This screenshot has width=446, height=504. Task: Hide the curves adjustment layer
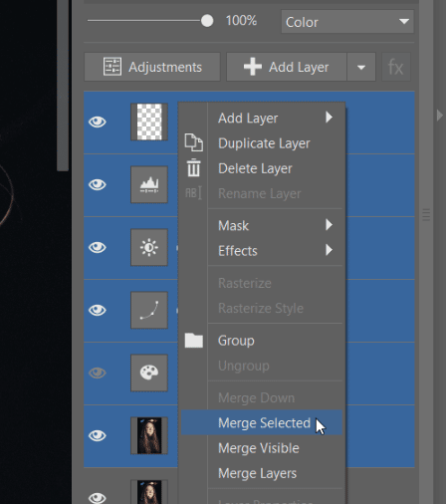pyautogui.click(x=98, y=310)
